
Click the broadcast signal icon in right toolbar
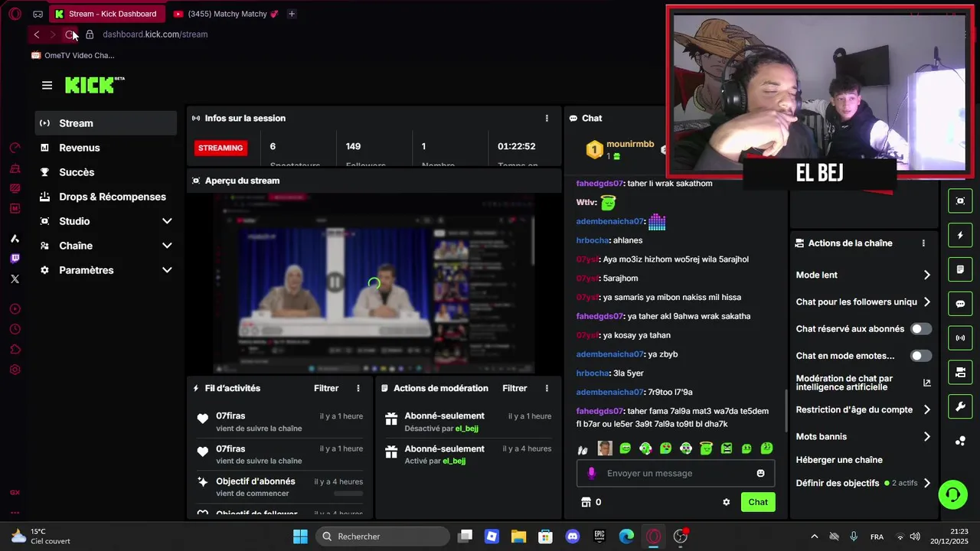pyautogui.click(x=960, y=337)
